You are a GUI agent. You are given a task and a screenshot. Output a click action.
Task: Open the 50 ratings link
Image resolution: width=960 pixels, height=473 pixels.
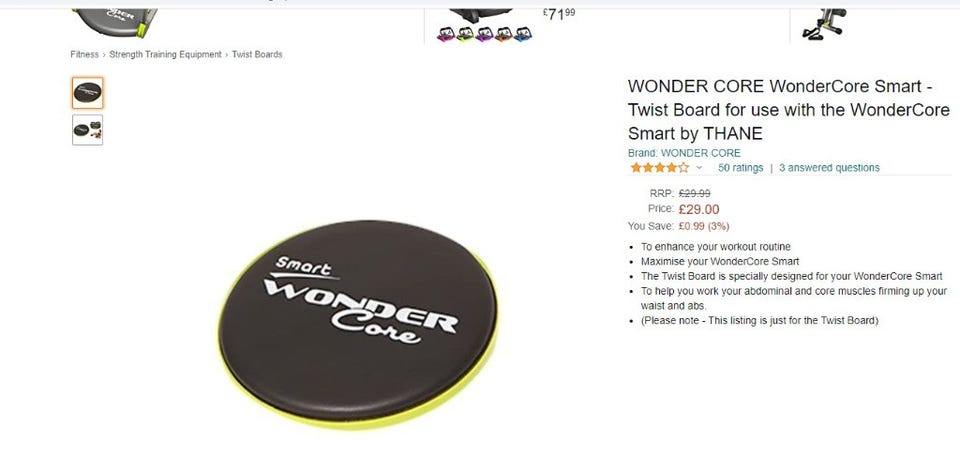(741, 168)
